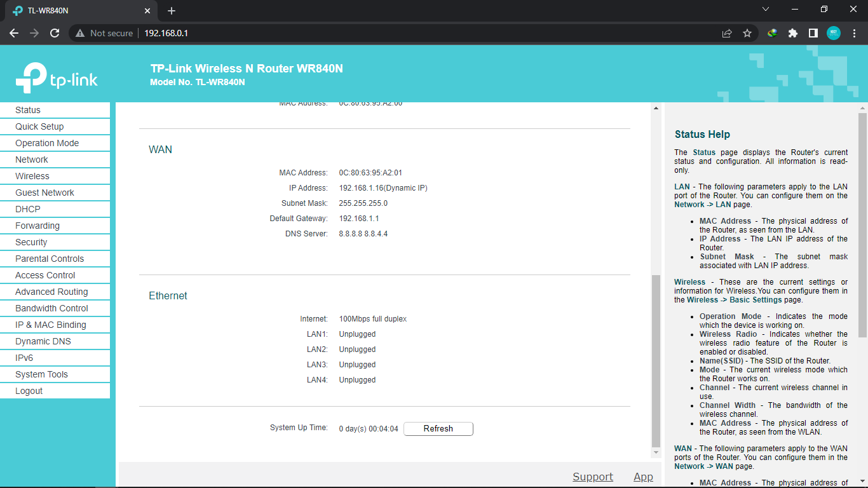
Task: Click the tab search chevron
Action: 766,10
